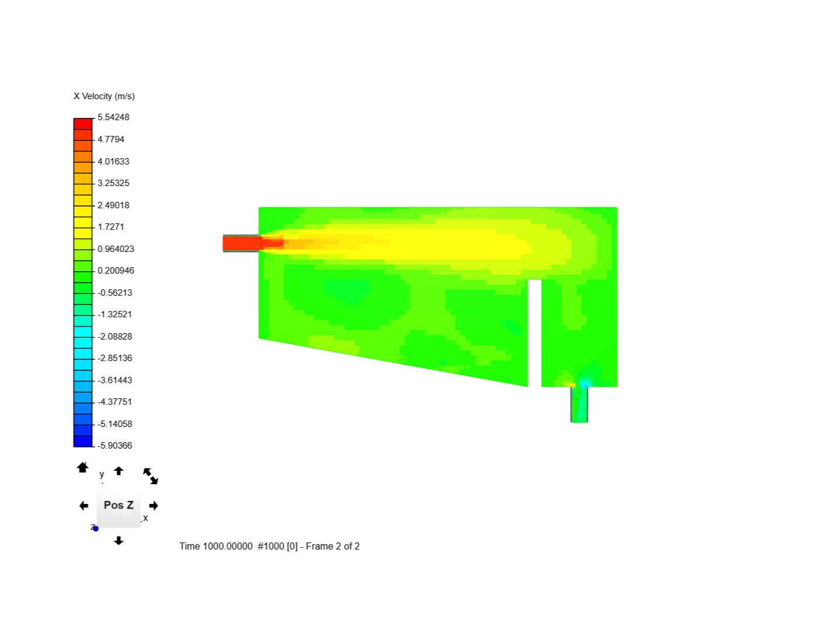Click the cyan legend band beside -2.08828
This screenshot has height=630, width=840.
pyautogui.click(x=83, y=337)
